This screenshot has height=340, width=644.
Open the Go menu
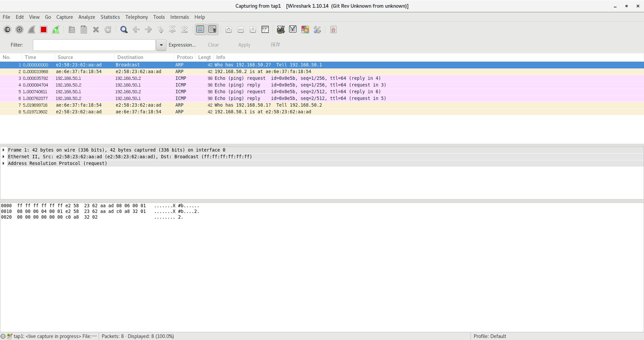48,17
